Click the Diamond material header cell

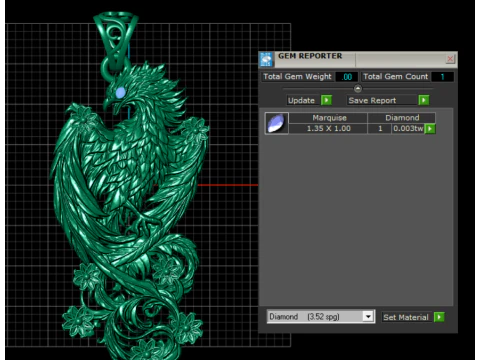point(402,118)
